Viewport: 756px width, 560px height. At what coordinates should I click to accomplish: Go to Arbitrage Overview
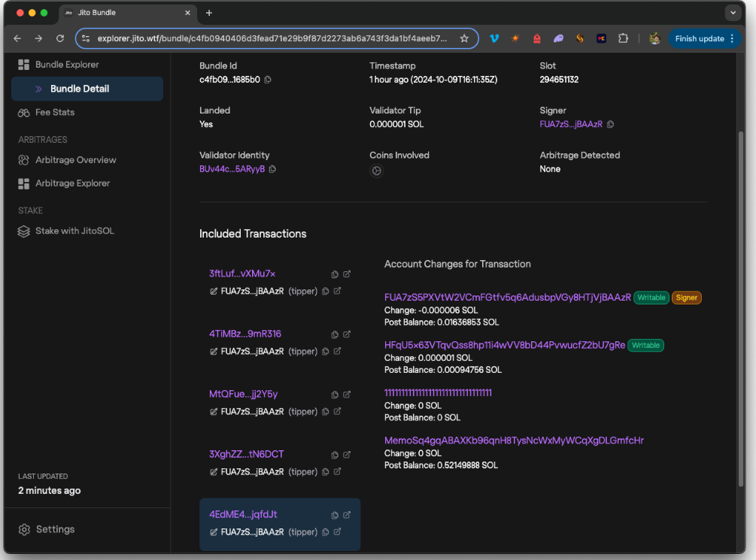tap(67, 160)
